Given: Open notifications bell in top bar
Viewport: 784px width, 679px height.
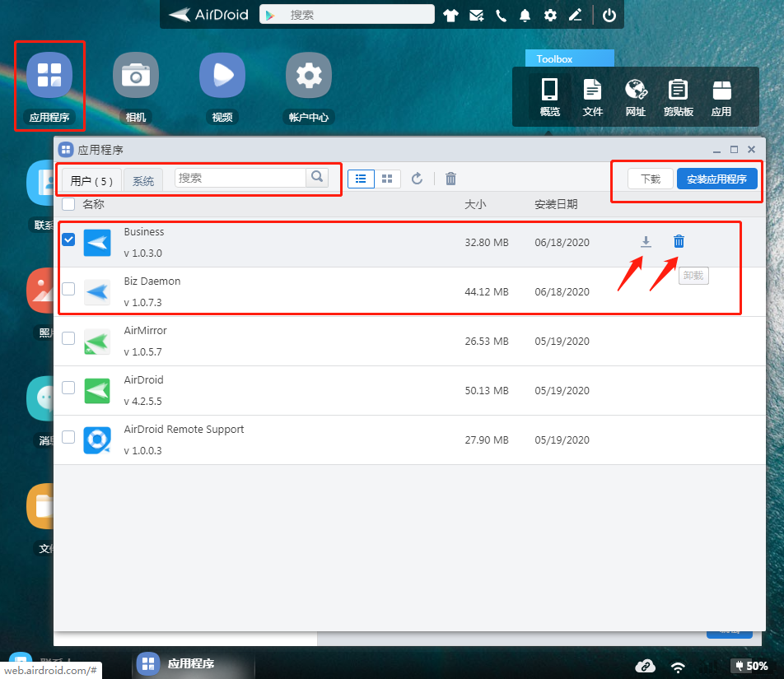Looking at the screenshot, I should [x=525, y=16].
